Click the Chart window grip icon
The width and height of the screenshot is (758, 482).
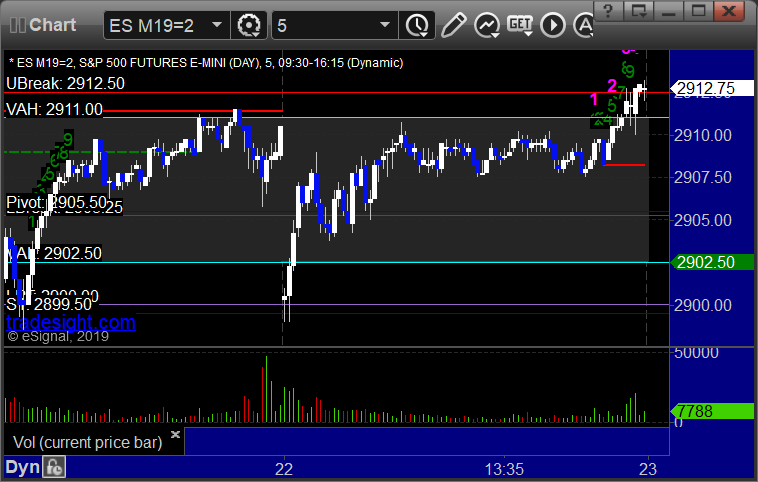click(17, 25)
